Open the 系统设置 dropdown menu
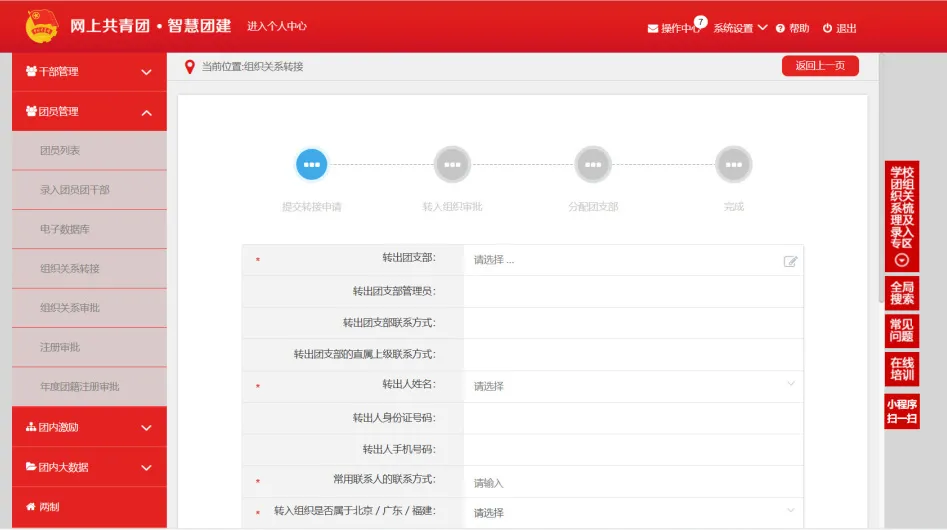The width and height of the screenshot is (947, 530). pos(740,28)
